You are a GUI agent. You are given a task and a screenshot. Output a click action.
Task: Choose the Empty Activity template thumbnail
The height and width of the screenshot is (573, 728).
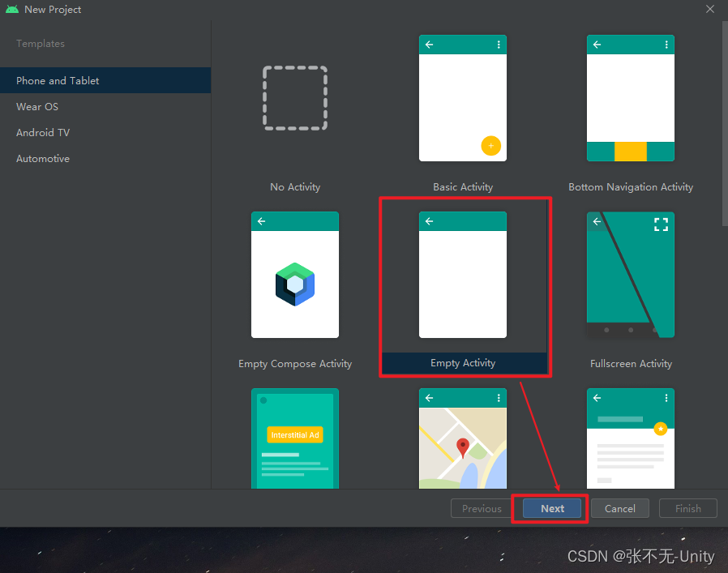click(x=463, y=275)
